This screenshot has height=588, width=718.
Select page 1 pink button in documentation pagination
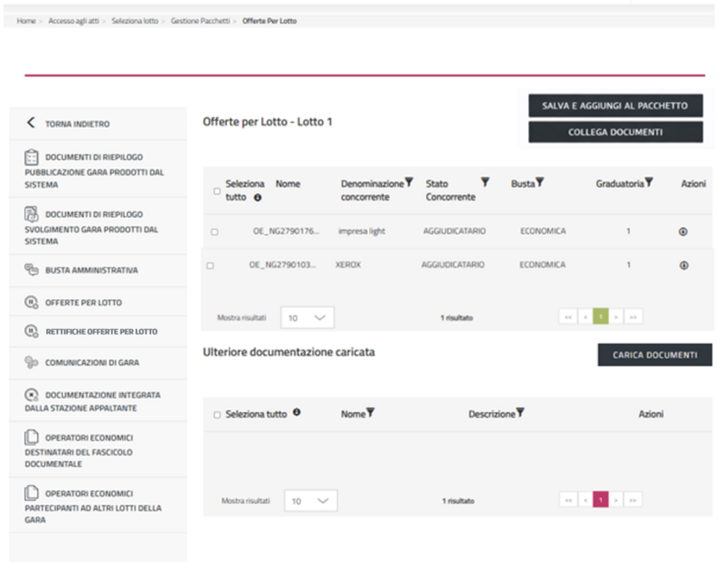click(x=601, y=500)
